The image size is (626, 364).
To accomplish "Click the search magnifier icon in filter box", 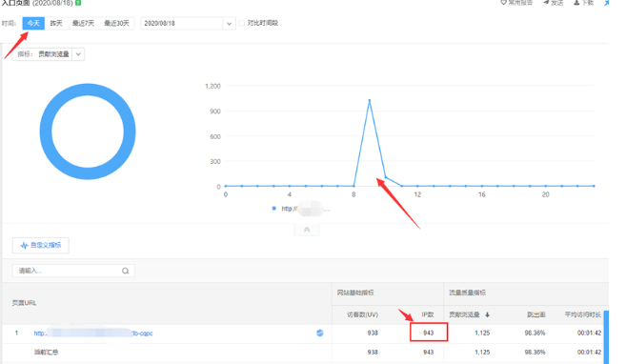I will point(126,271).
